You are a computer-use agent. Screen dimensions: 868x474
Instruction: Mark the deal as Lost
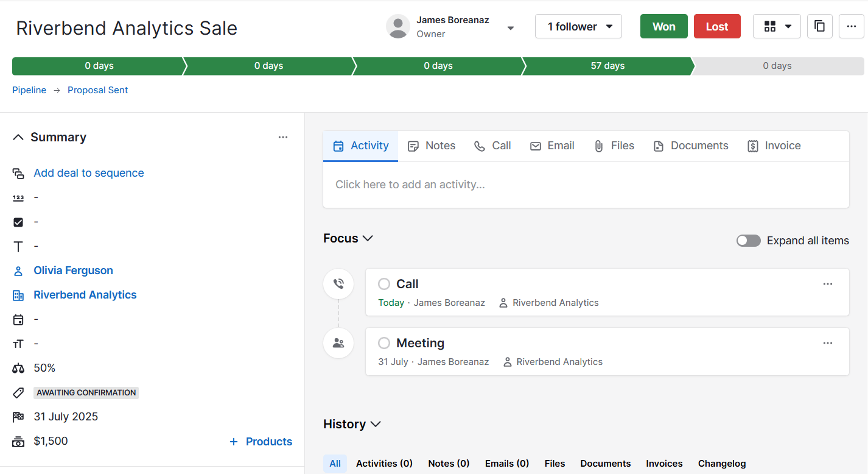coord(717,26)
